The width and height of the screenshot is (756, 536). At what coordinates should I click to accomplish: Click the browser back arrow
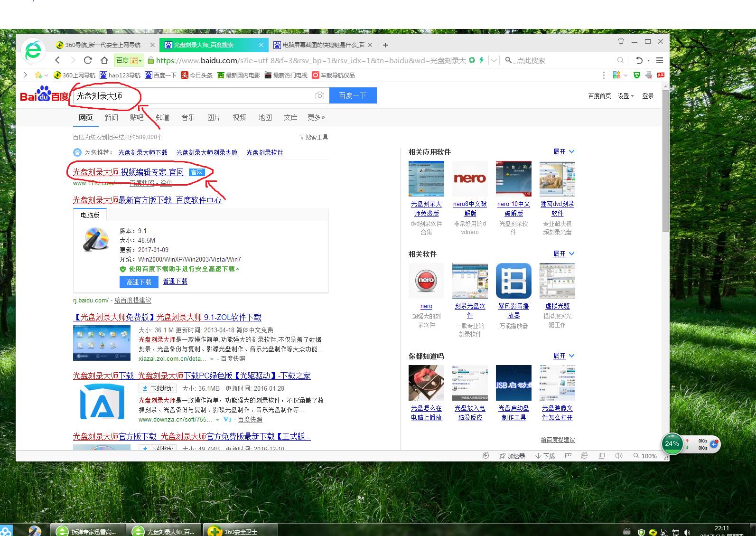57,60
